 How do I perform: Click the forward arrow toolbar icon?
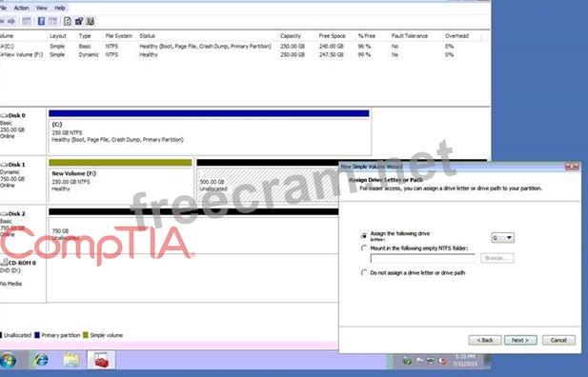pyautogui.click(x=11, y=21)
